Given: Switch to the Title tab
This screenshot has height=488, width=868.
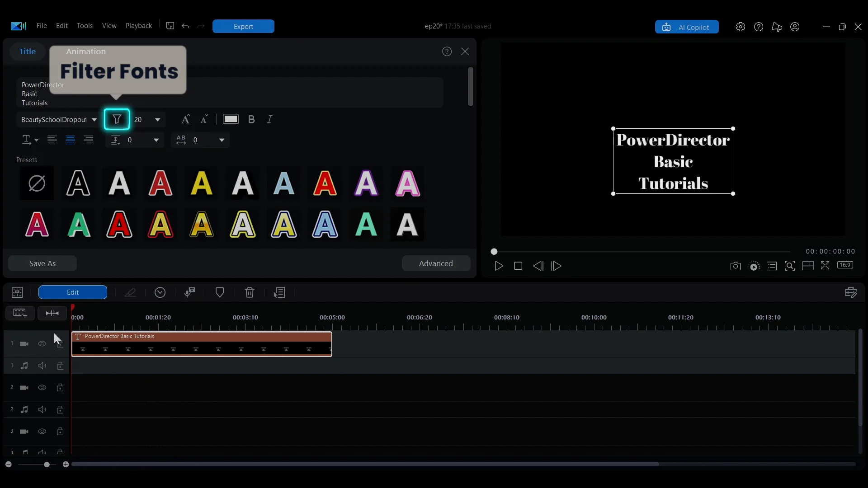Looking at the screenshot, I should click(x=28, y=52).
